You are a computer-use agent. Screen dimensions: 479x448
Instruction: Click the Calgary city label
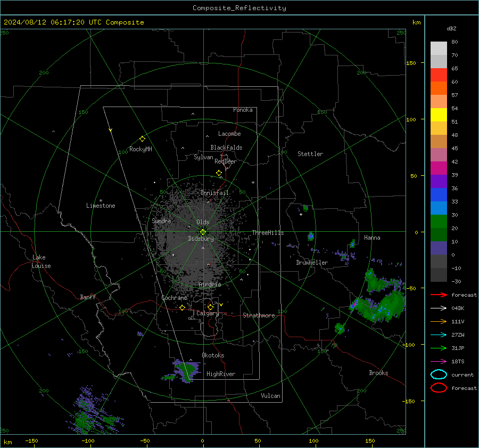(208, 313)
